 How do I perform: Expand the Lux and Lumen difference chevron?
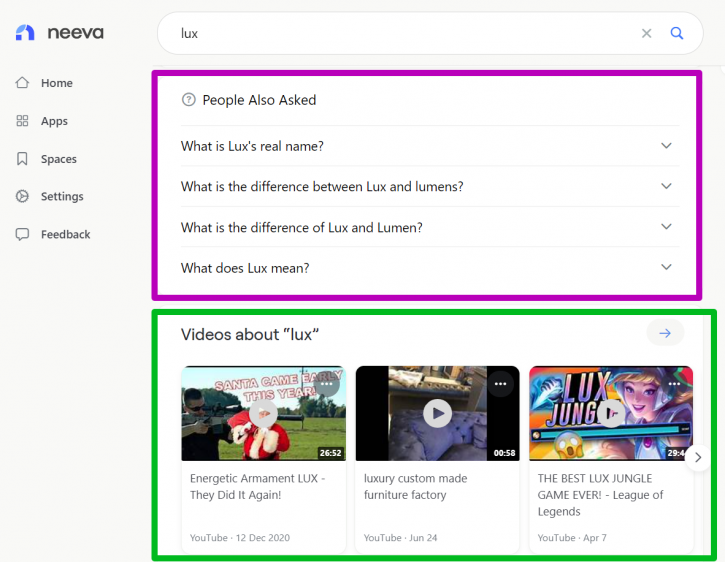point(666,227)
